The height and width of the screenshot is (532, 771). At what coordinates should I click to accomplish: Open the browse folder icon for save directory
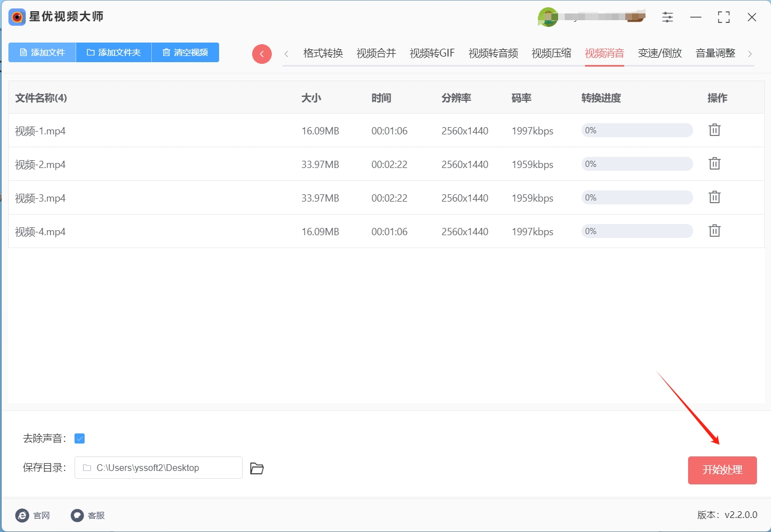click(x=257, y=468)
